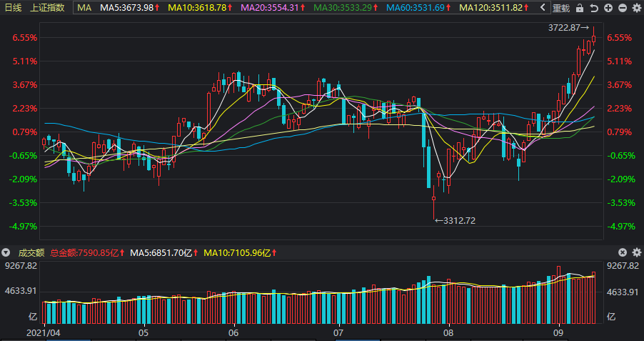Viewport: 644px width, 341px height.
Task: Click the MA60 value label
Action: pyautogui.click(x=419, y=7)
